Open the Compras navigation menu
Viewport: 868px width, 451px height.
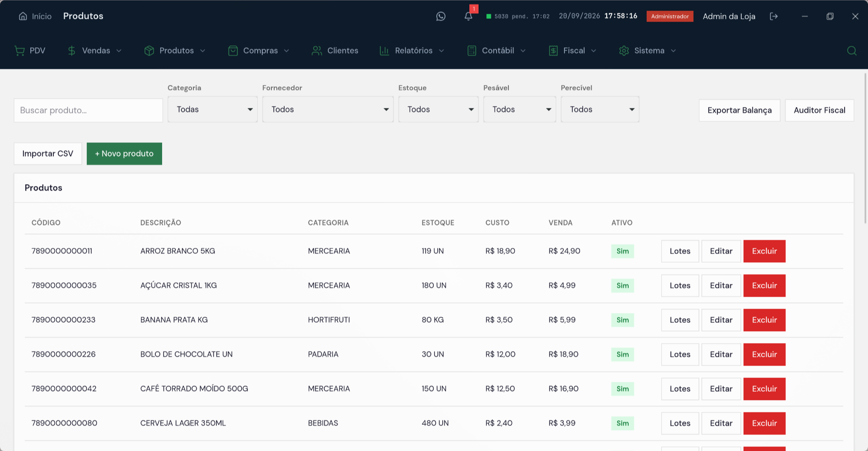pyautogui.click(x=259, y=51)
